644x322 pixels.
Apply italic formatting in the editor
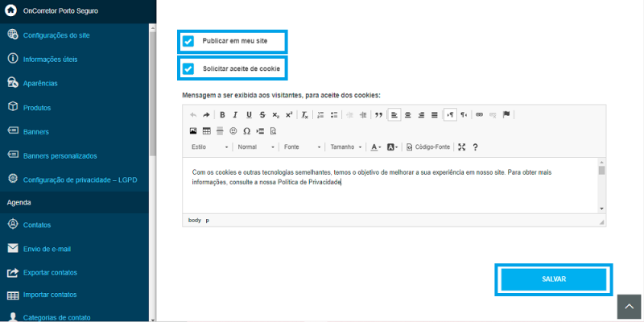point(236,115)
